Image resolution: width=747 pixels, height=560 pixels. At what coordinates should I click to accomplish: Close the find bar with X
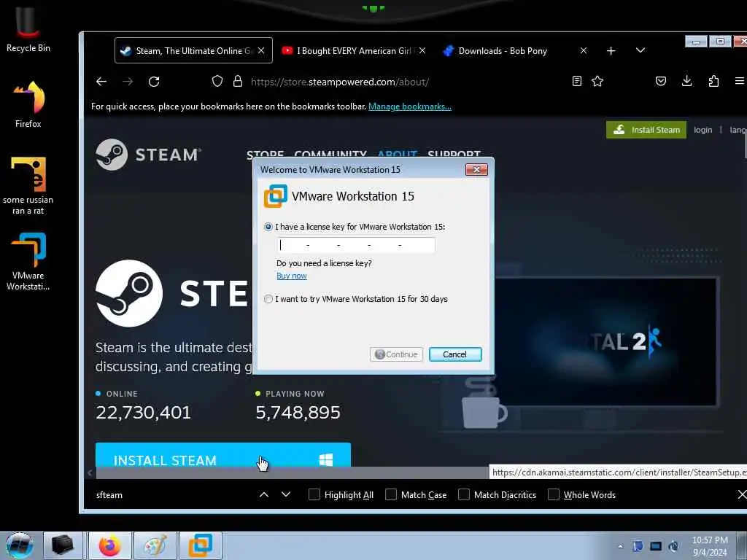[741, 495]
